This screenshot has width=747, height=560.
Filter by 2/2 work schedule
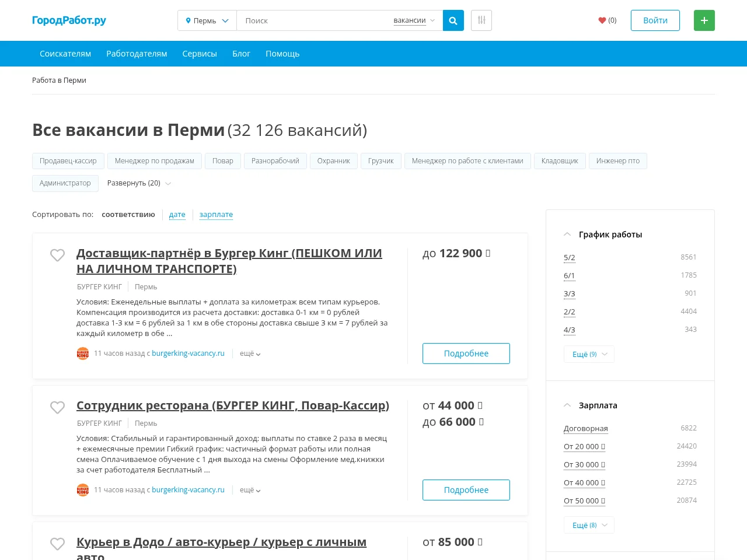(570, 311)
